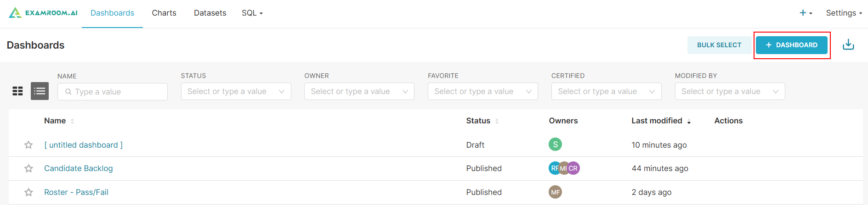Open the Candidate Backlog dashboard link
Screen dimensions: 868x205
(79, 168)
